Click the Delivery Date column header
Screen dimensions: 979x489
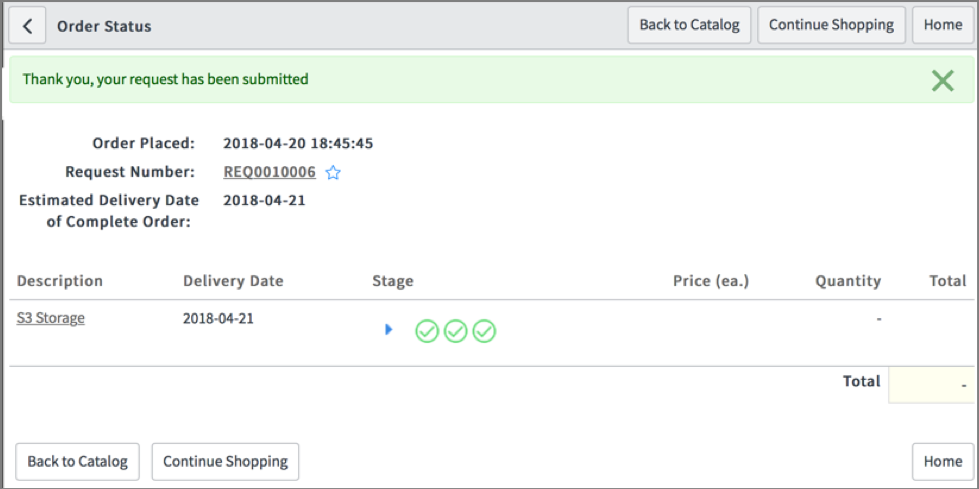(233, 281)
